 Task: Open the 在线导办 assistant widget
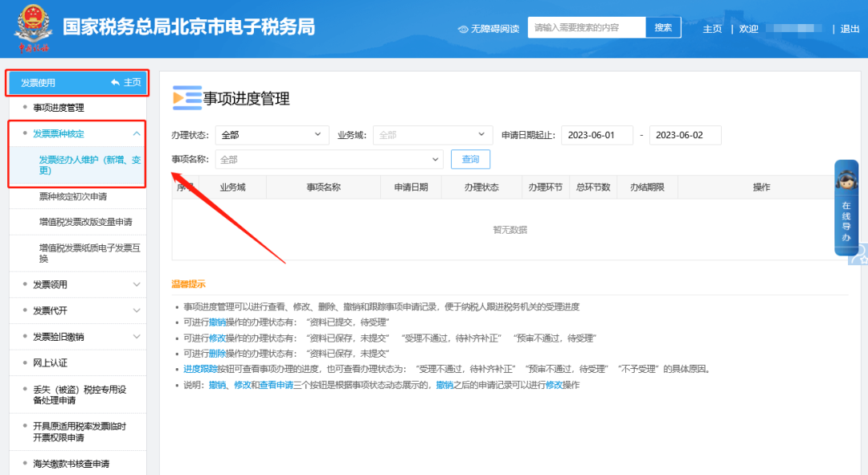(x=845, y=207)
